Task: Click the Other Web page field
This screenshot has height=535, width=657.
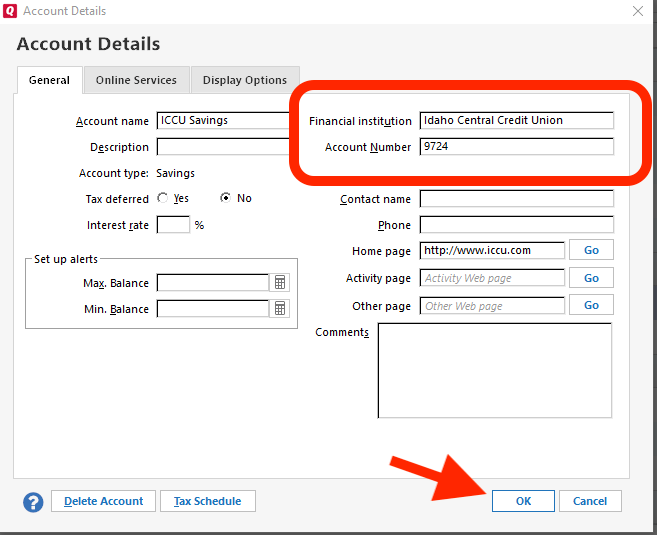Action: (x=492, y=306)
